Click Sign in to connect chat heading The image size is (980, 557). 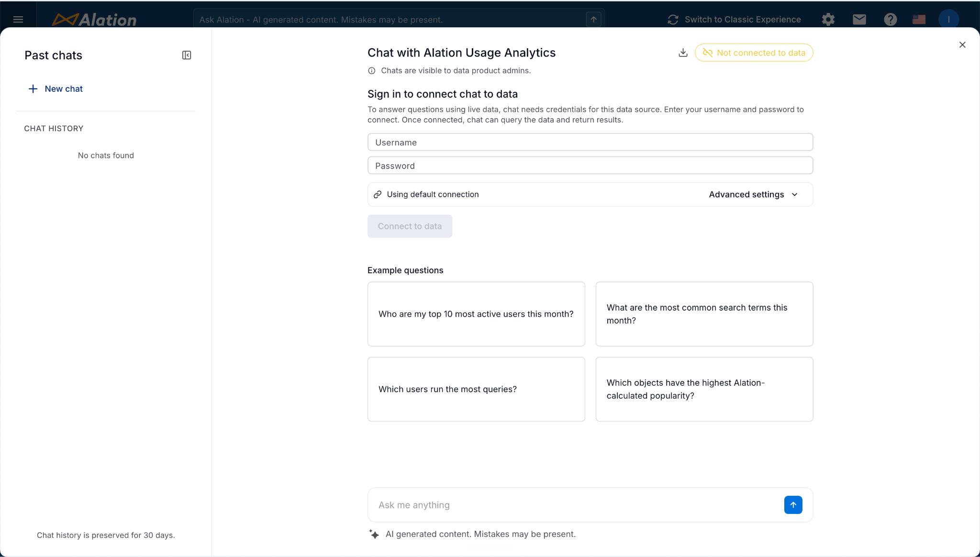[443, 94]
